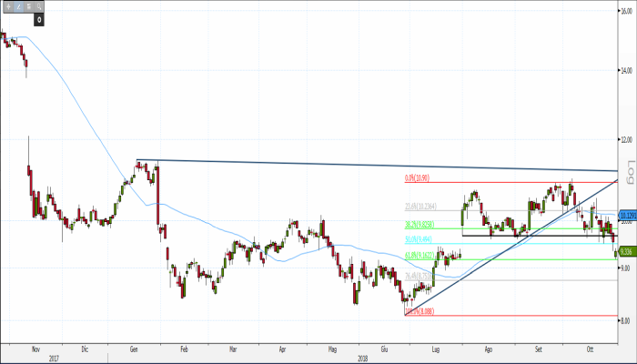This screenshot has height=364, width=637.
Task: Click the Nov label on the time axis
Action: pyautogui.click(x=35, y=349)
